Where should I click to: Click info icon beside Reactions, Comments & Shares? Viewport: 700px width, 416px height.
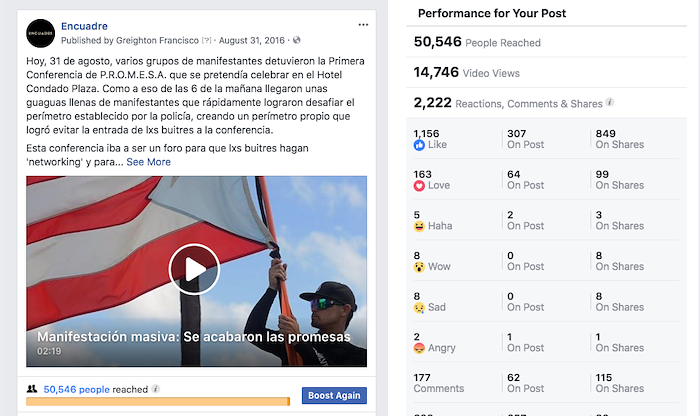tap(610, 103)
